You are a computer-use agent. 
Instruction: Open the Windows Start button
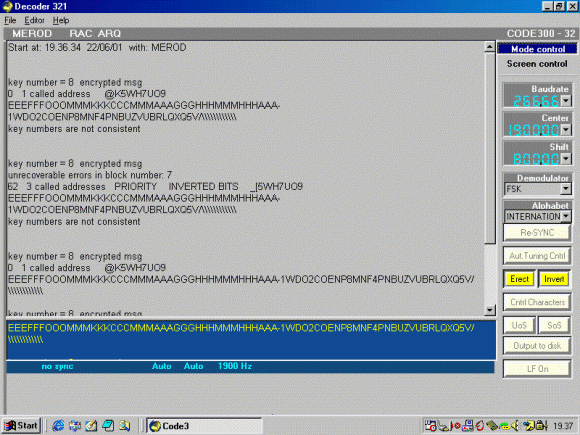(x=21, y=426)
